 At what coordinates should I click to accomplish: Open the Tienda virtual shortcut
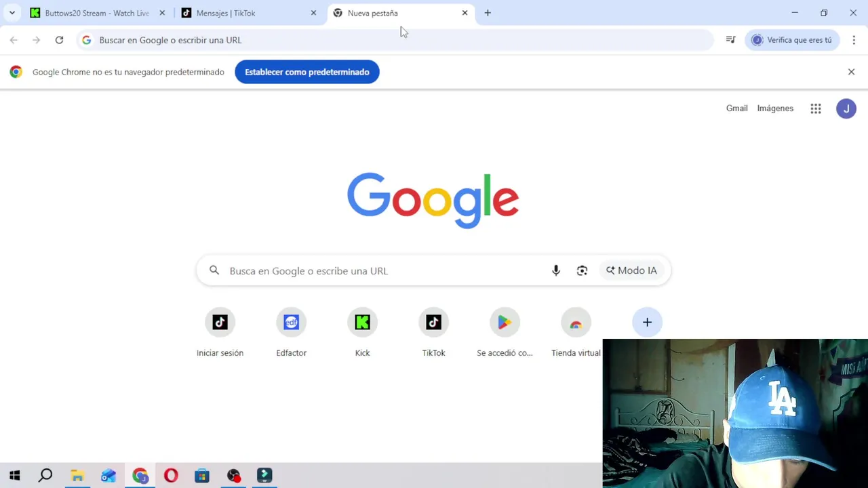[576, 332]
